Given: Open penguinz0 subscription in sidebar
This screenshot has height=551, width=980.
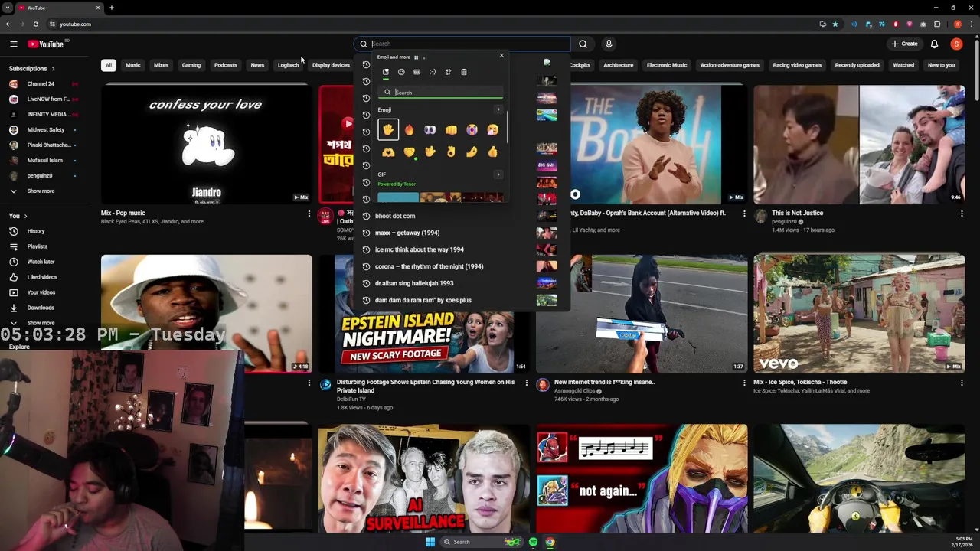Looking at the screenshot, I should click(40, 175).
